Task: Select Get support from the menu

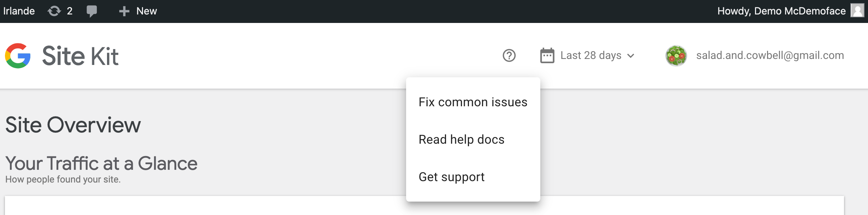Action: tap(451, 177)
